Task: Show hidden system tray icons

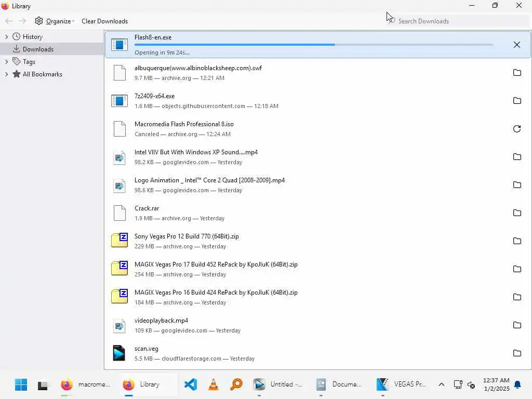Action: pyautogui.click(x=442, y=384)
